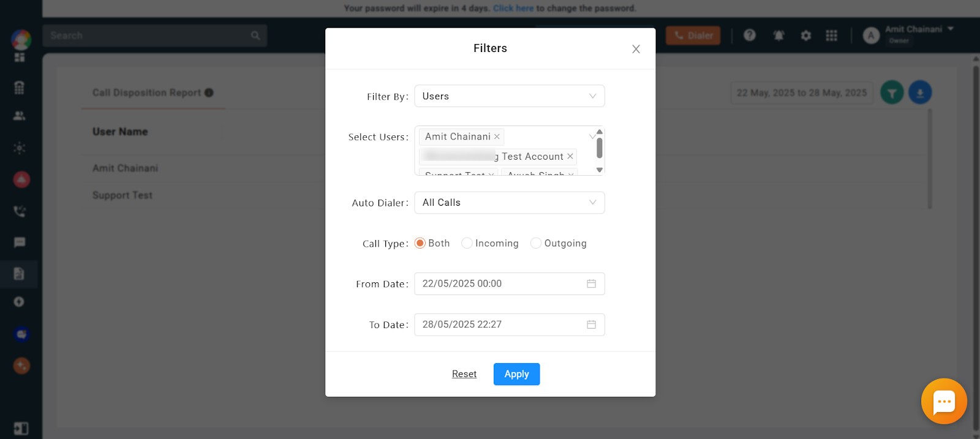Click the Reset link

click(464, 374)
